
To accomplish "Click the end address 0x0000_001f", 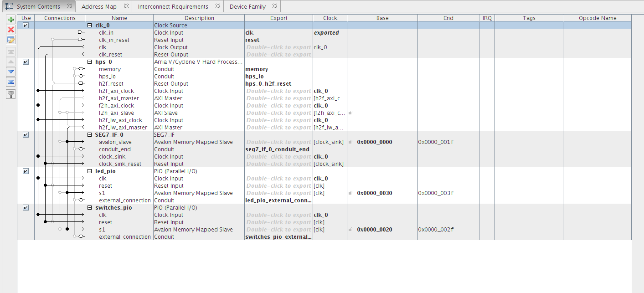I will (436, 142).
